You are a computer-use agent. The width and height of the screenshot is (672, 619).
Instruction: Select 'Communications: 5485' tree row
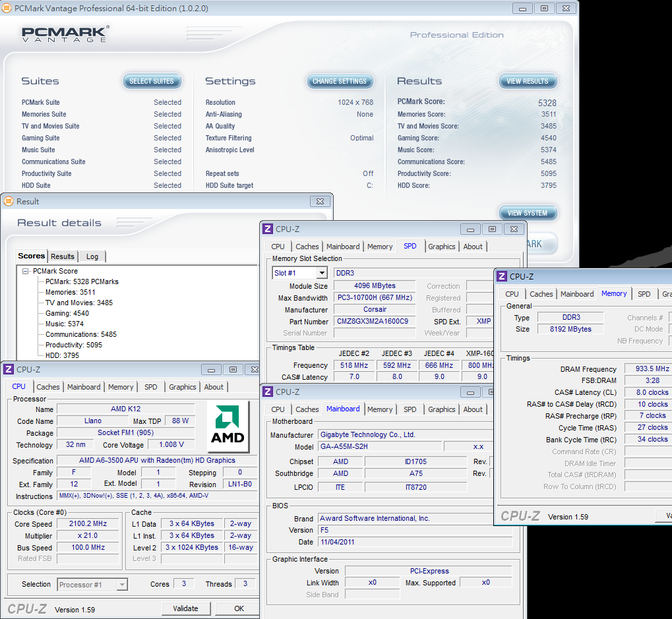point(81,334)
